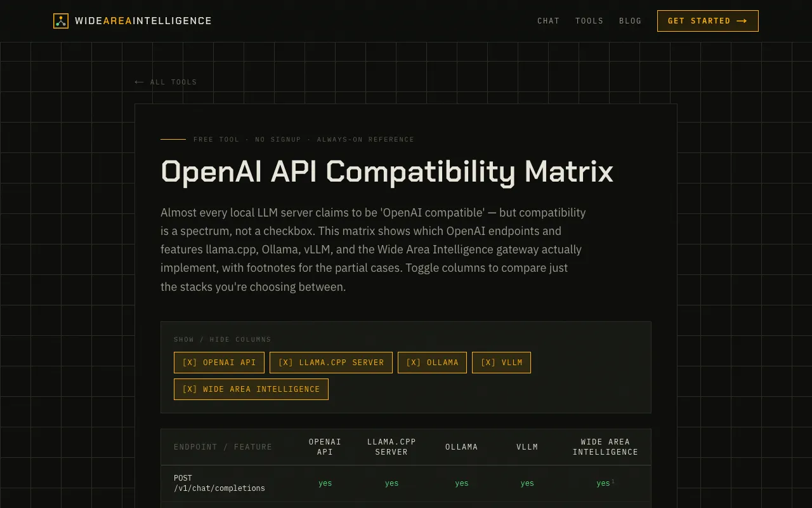The image size is (812, 508).
Task: Open the BLOG nav item
Action: click(x=630, y=21)
